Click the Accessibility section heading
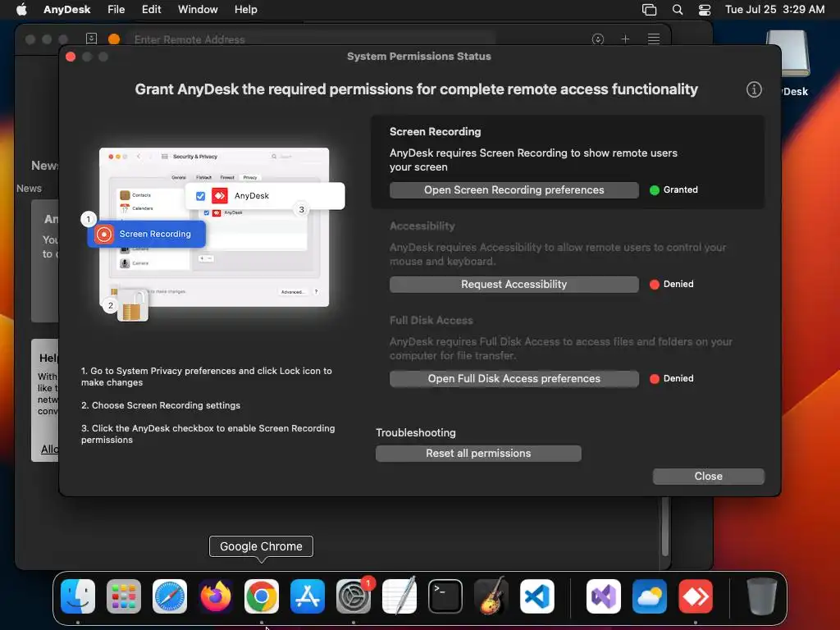This screenshot has width=840, height=630. (422, 226)
